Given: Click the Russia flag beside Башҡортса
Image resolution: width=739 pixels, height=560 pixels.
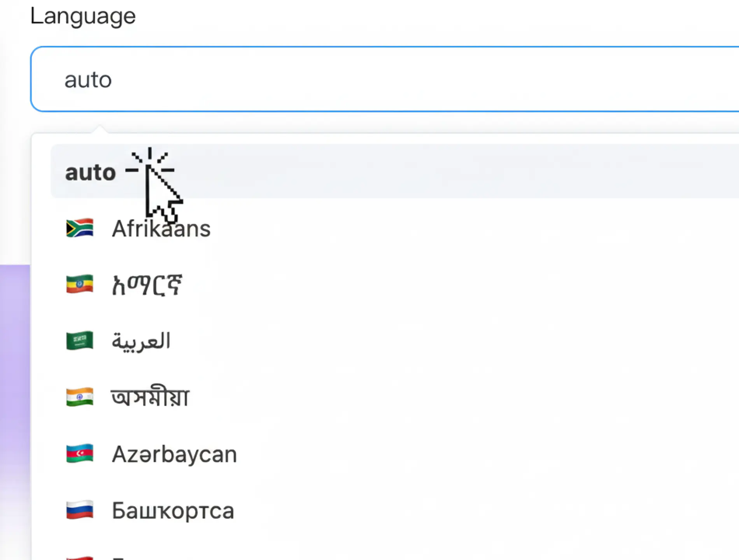Looking at the screenshot, I should (80, 511).
